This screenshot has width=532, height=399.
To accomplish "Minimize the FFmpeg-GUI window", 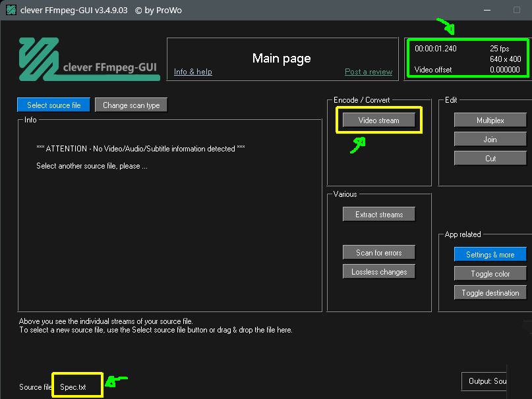I will coord(487,10).
